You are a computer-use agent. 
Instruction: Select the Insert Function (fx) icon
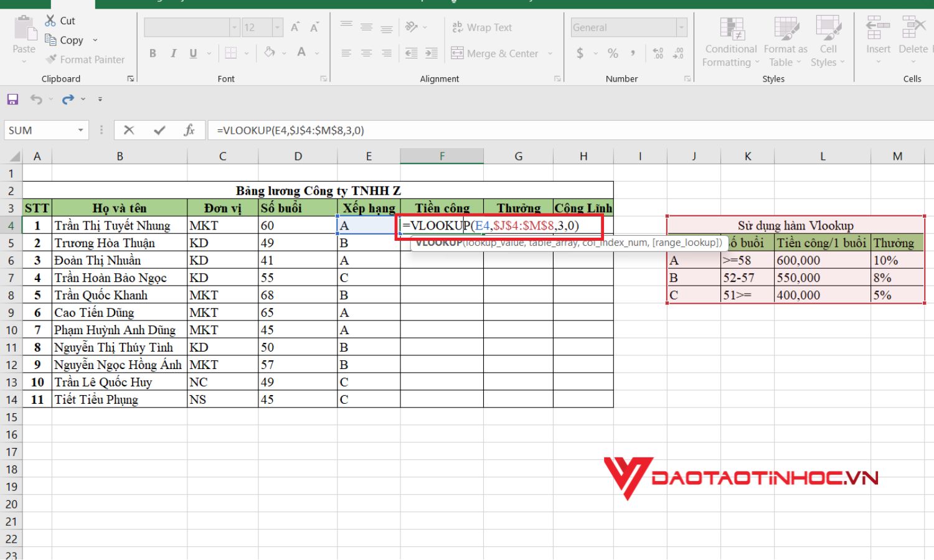[190, 130]
